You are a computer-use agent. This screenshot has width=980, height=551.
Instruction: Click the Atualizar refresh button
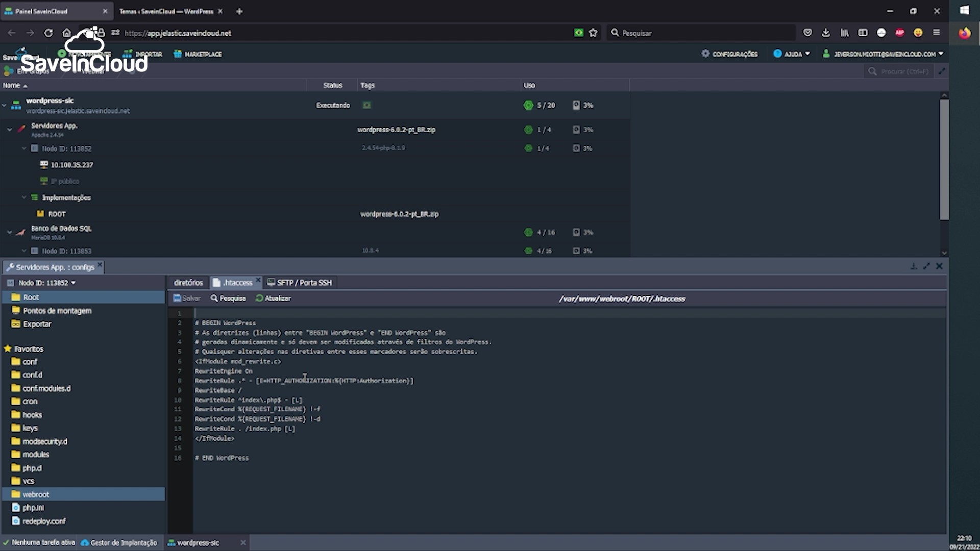pos(273,298)
